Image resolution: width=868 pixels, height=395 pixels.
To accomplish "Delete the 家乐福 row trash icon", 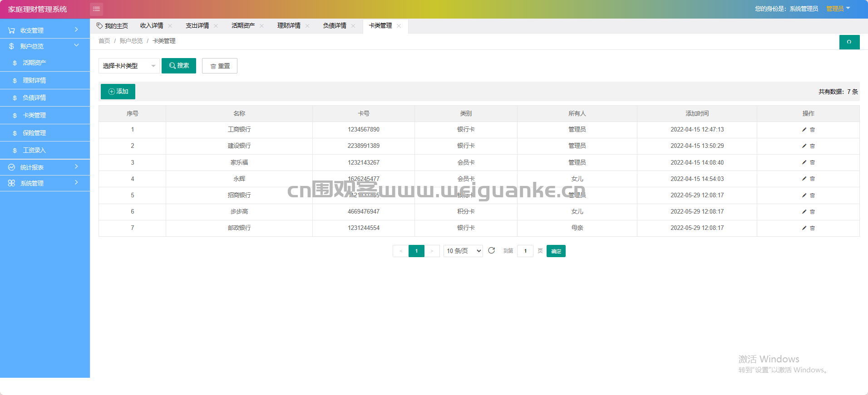I will tap(813, 162).
